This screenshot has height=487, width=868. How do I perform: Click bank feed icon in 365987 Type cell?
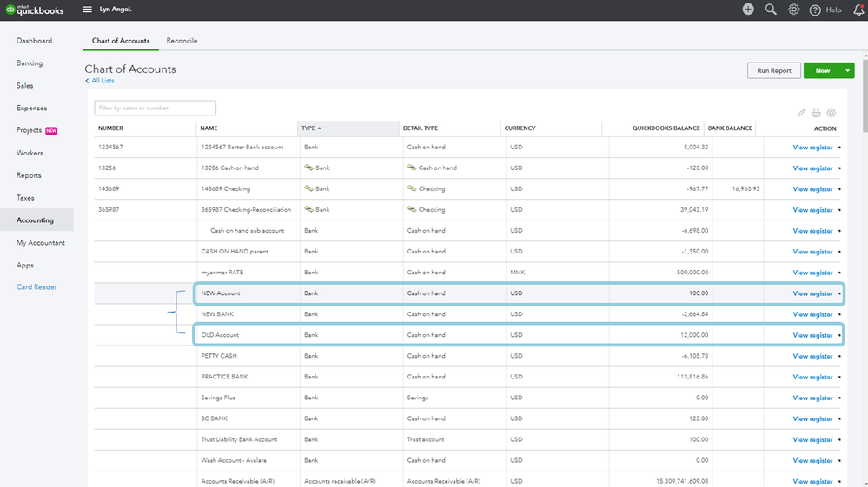[x=309, y=209]
